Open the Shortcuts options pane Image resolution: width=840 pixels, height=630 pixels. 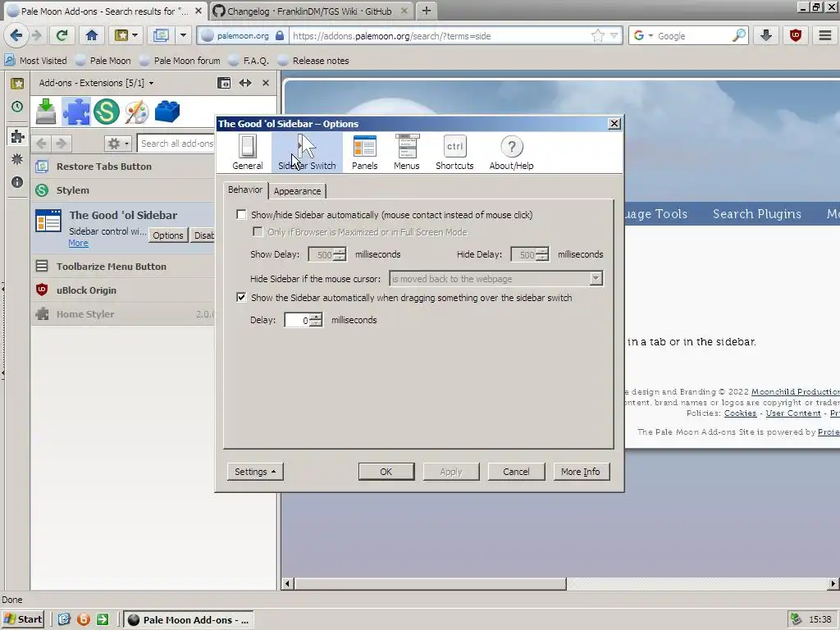[x=454, y=152]
